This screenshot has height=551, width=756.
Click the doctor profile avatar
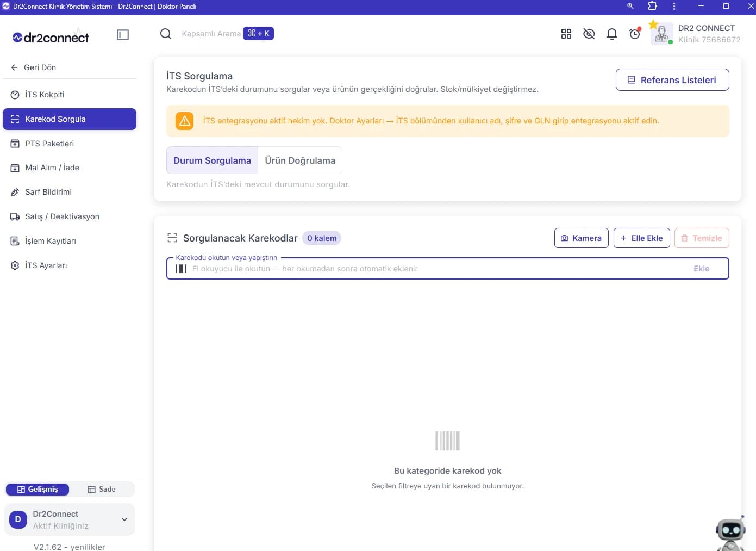[x=661, y=34]
